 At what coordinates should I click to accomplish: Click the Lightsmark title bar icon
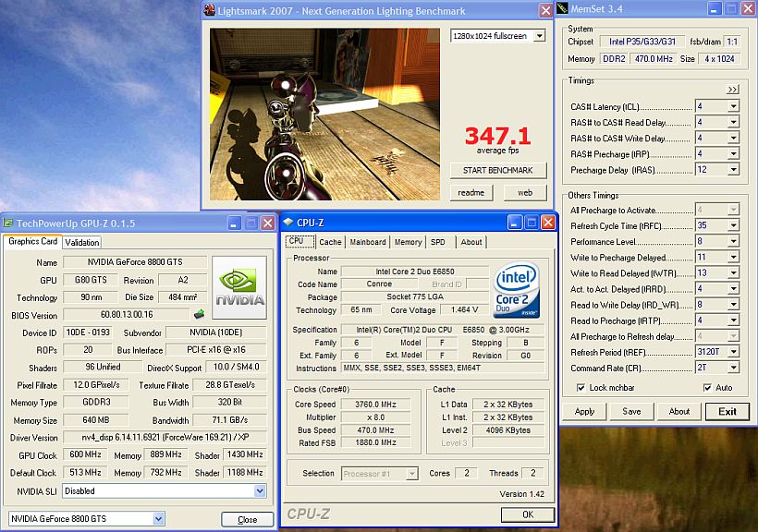(x=209, y=10)
